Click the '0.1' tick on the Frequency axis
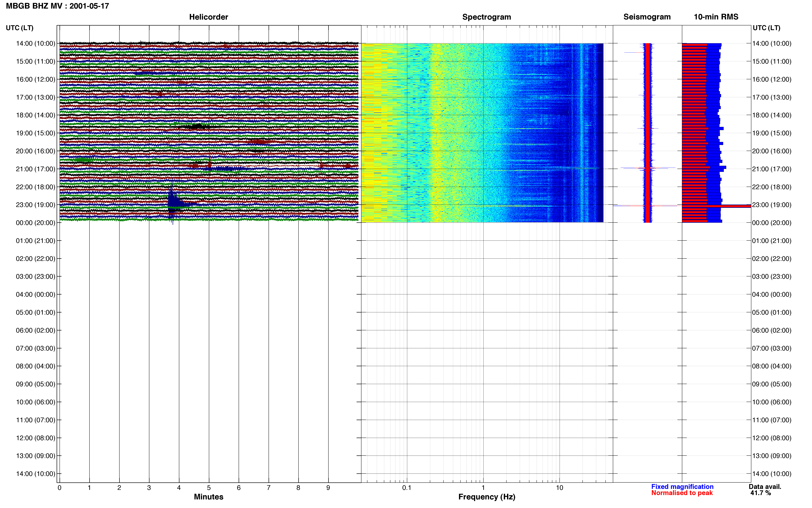This screenshot has height=508, width=812. [x=407, y=487]
